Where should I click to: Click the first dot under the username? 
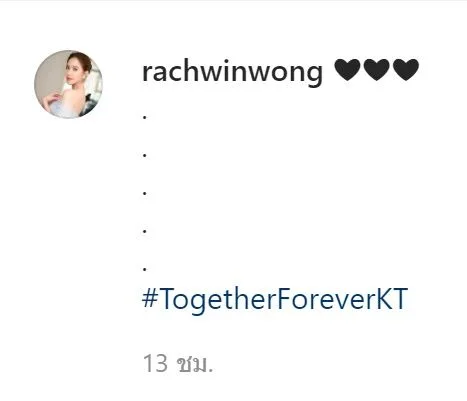click(145, 117)
